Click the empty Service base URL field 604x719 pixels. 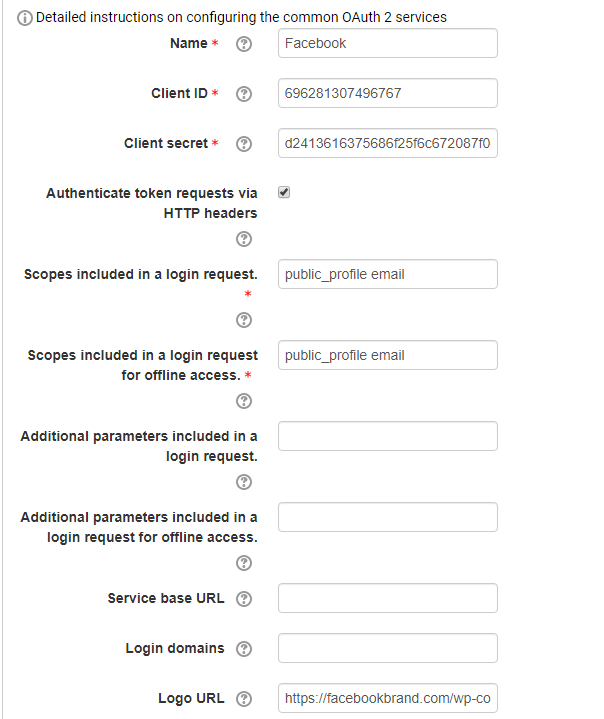387,598
